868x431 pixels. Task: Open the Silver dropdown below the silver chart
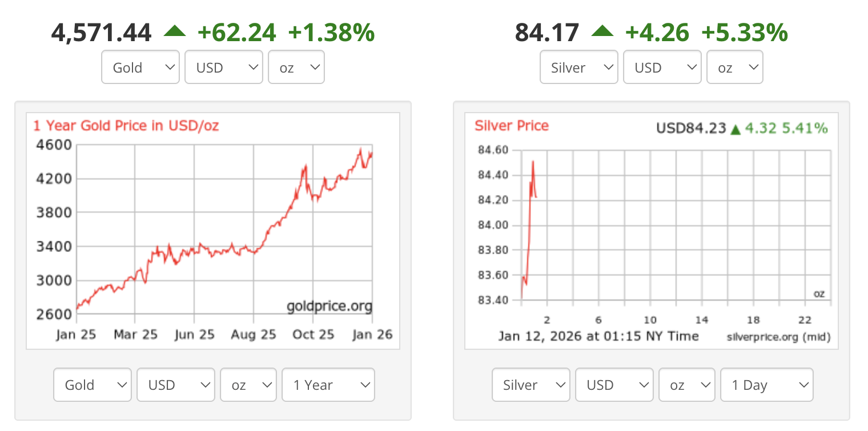[x=531, y=385]
